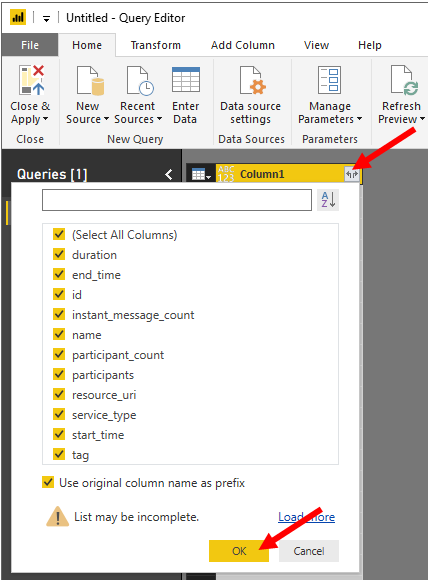
Task: Collapse the Queries pane chevron
Action: tap(169, 174)
